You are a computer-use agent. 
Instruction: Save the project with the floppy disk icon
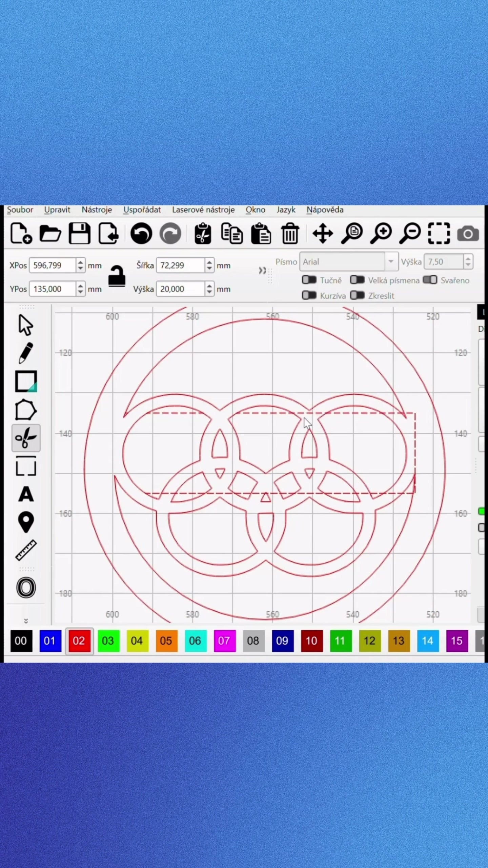click(79, 233)
